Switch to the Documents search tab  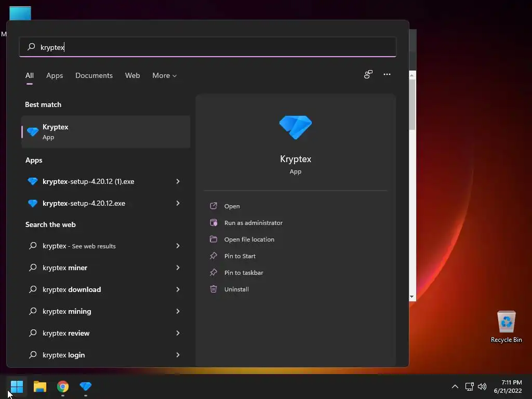[x=94, y=75]
